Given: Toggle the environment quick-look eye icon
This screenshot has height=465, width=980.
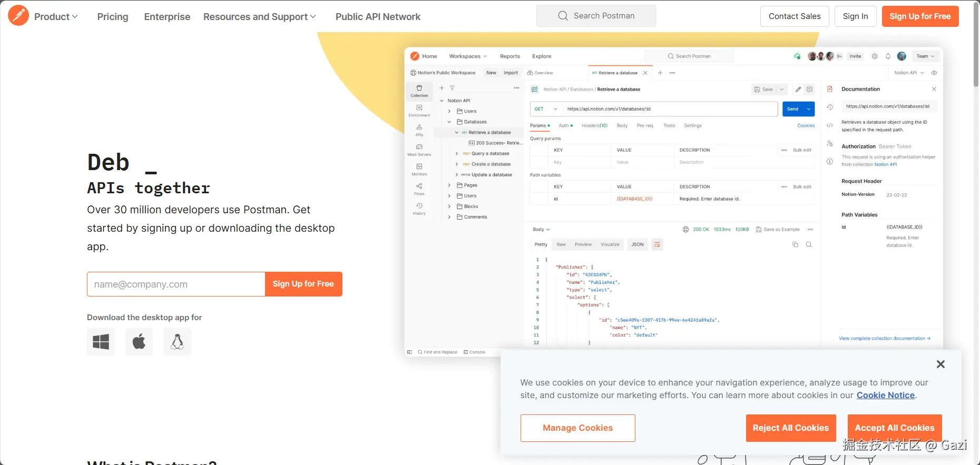Looking at the screenshot, I should [x=934, y=73].
